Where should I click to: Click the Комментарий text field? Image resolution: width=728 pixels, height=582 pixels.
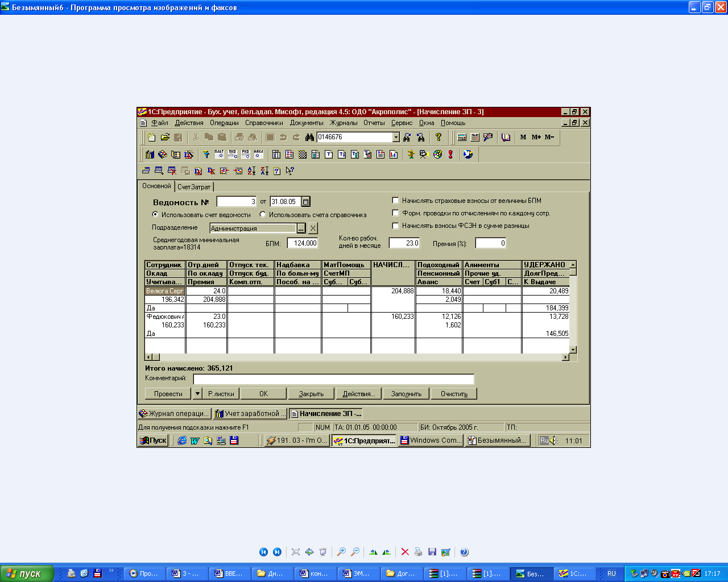[x=334, y=379]
